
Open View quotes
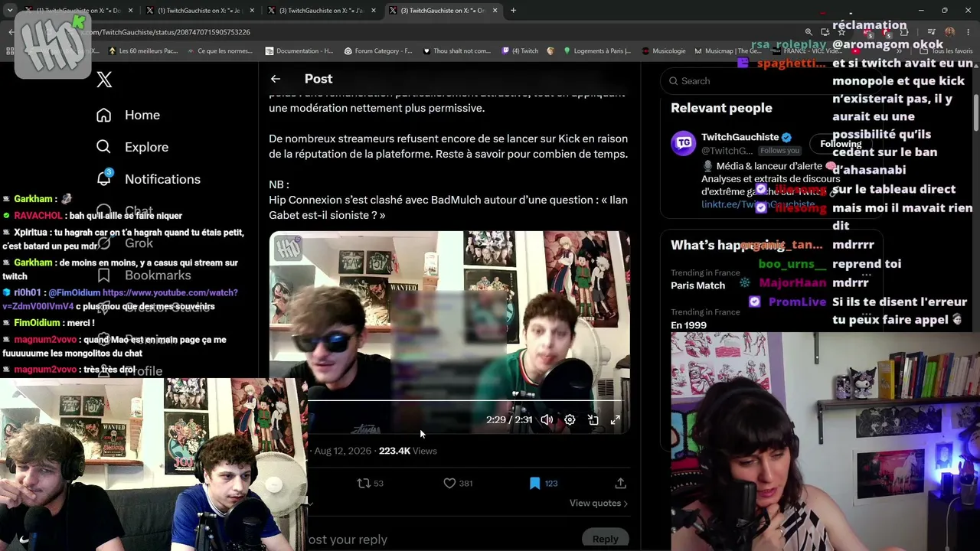[598, 504]
